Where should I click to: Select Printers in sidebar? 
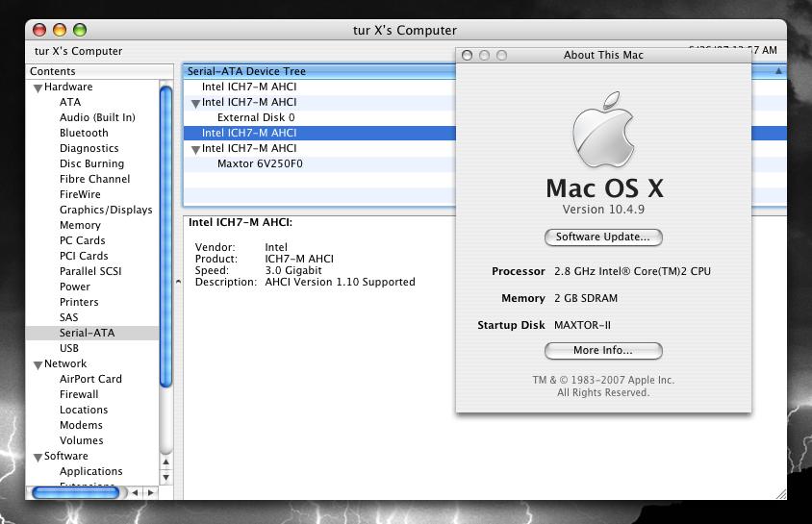point(79,302)
